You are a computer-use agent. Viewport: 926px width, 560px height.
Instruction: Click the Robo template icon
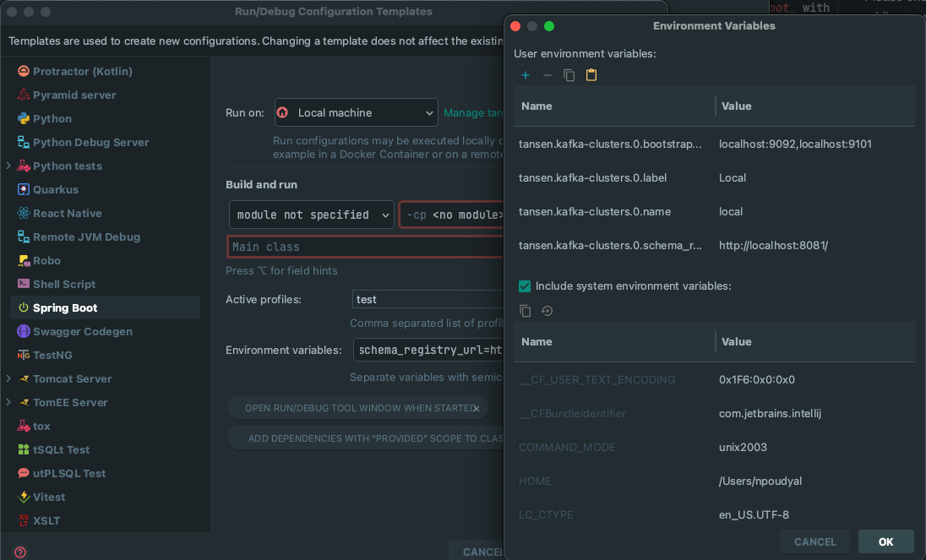(x=23, y=260)
